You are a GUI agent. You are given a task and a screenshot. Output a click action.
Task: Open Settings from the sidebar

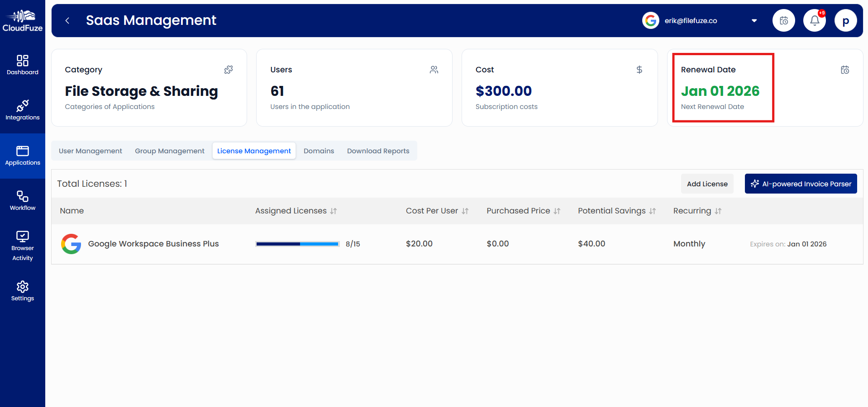(22, 290)
